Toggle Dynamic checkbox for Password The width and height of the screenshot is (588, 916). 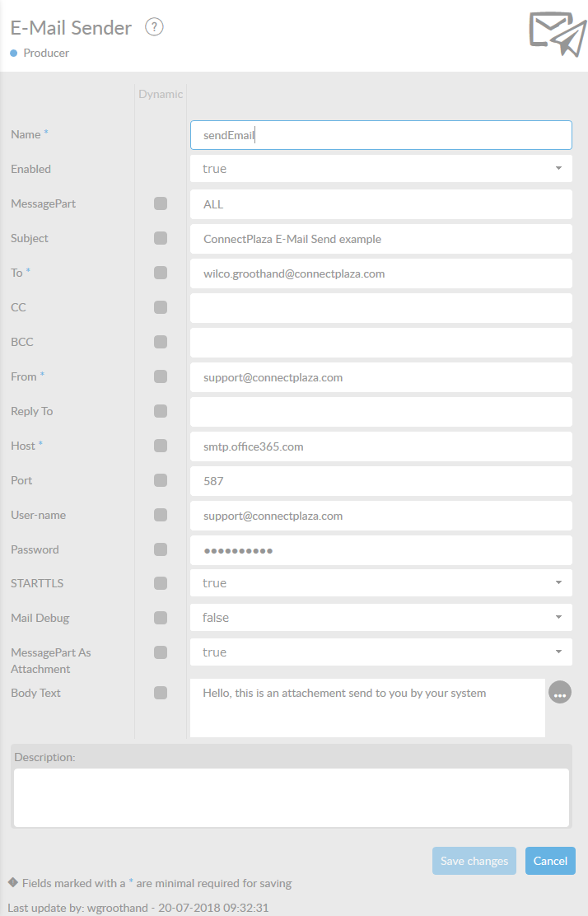pos(161,549)
